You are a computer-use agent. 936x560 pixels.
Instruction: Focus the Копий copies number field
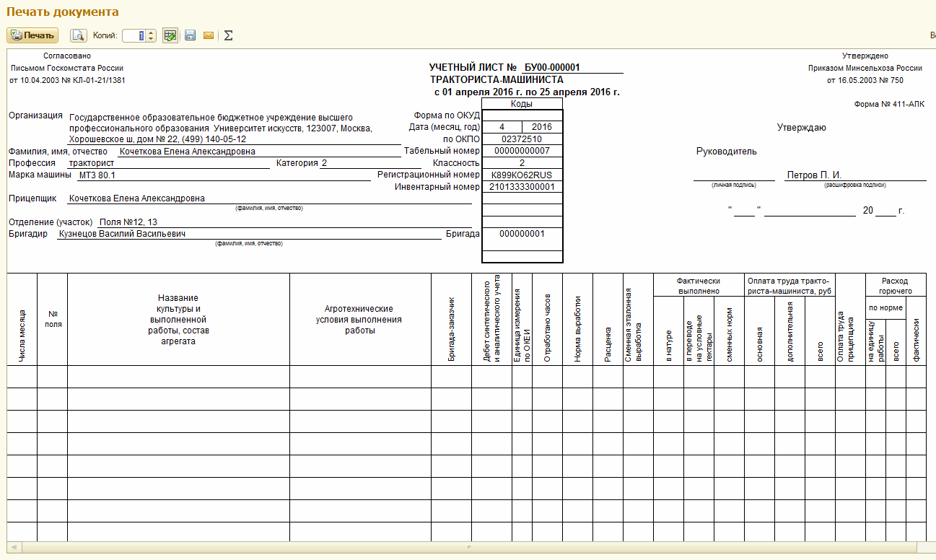tap(134, 35)
